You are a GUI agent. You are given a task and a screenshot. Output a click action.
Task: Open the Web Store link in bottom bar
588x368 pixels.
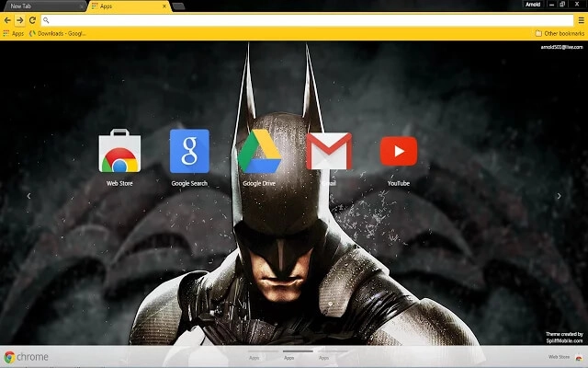pos(559,357)
